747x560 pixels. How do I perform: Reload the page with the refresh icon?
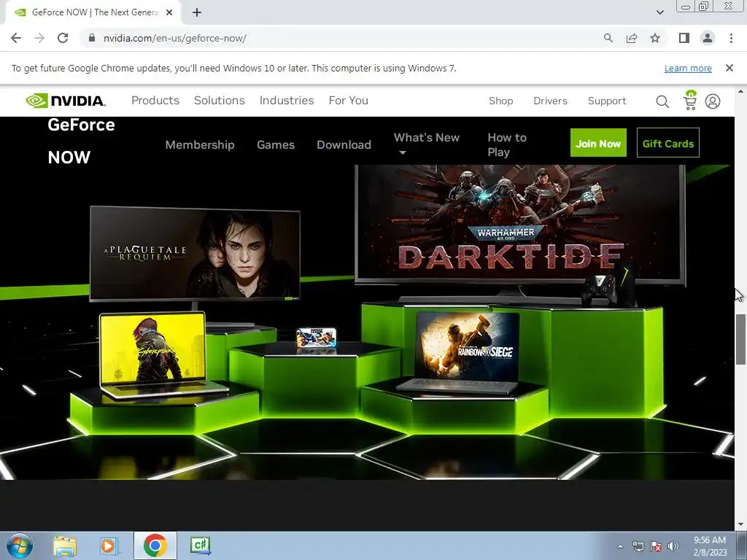click(x=63, y=38)
